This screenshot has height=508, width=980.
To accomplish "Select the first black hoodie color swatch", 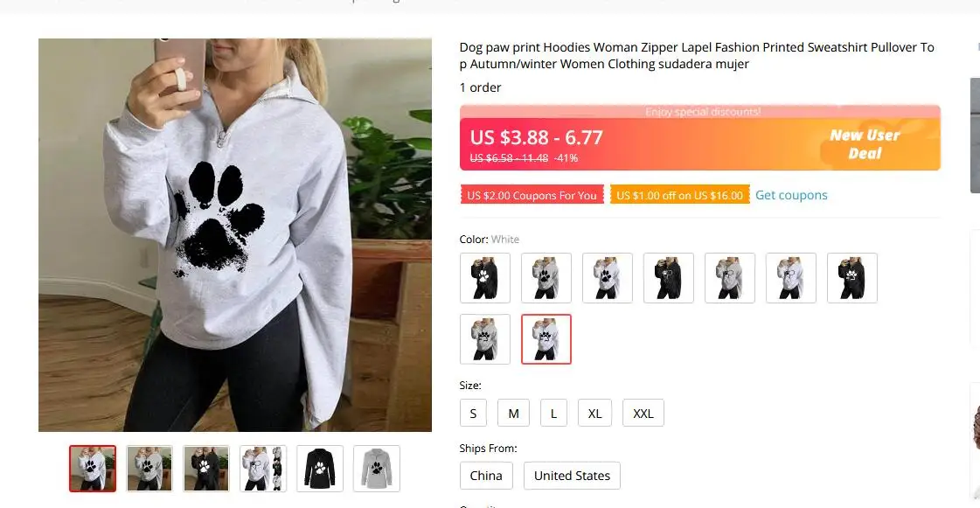I will (485, 278).
